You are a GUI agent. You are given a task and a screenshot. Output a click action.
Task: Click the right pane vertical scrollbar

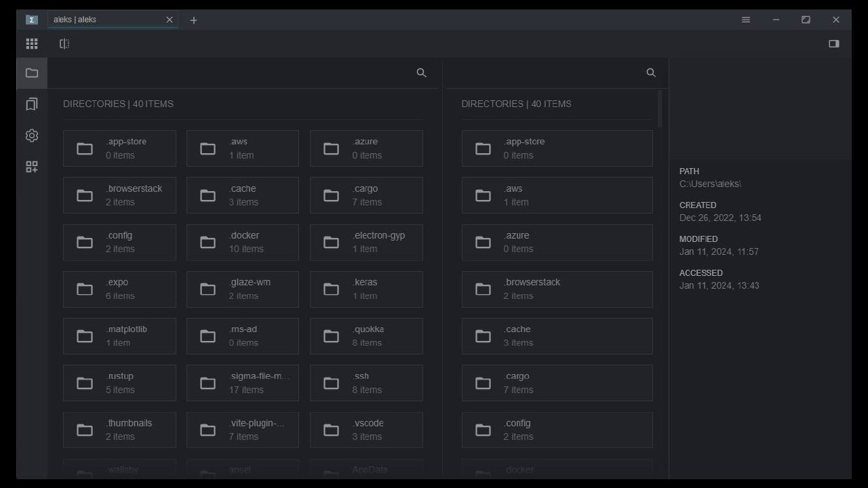pyautogui.click(x=660, y=110)
